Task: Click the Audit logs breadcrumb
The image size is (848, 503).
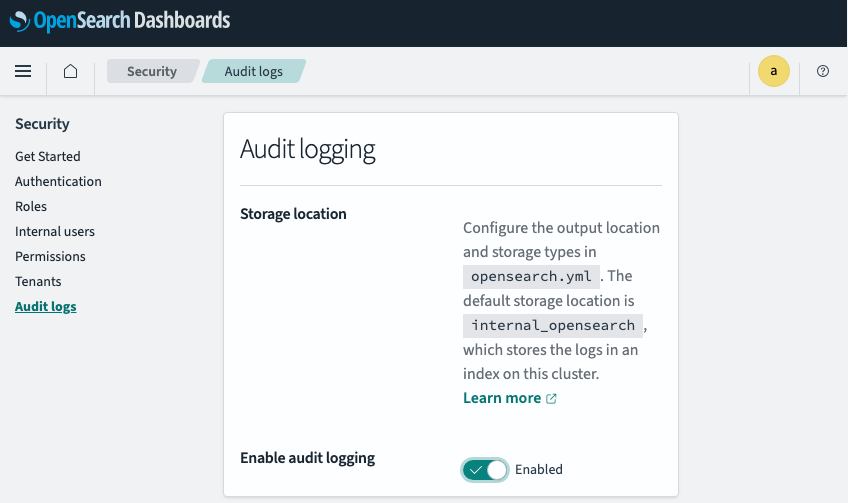Action: coord(254,71)
